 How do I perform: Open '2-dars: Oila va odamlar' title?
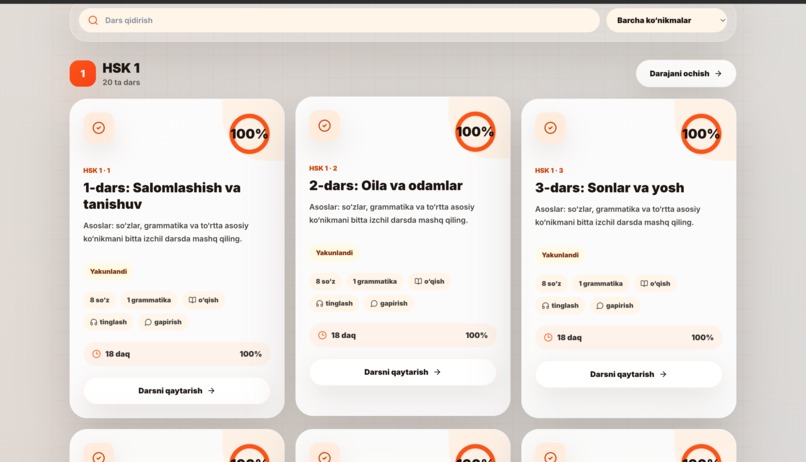pyautogui.click(x=386, y=186)
